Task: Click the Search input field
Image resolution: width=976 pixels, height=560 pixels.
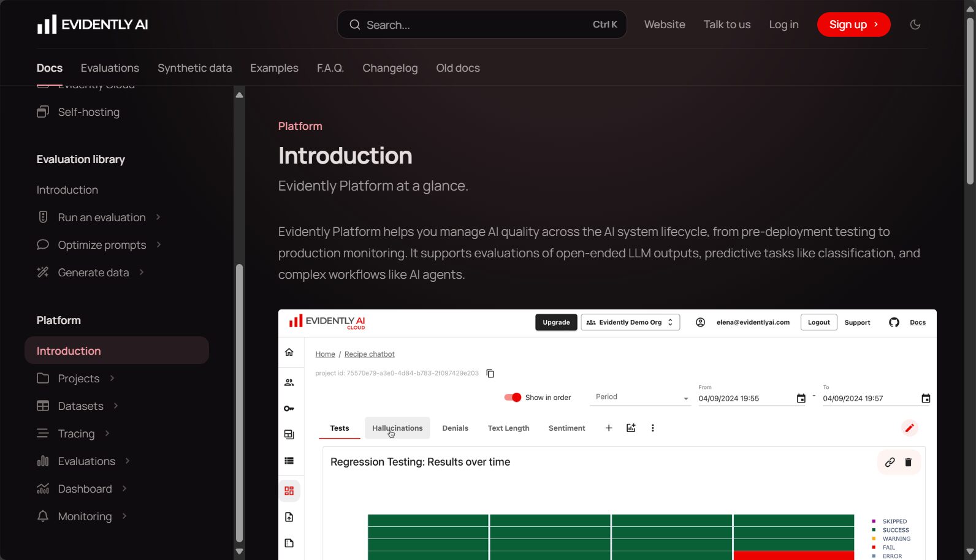Action: [482, 25]
